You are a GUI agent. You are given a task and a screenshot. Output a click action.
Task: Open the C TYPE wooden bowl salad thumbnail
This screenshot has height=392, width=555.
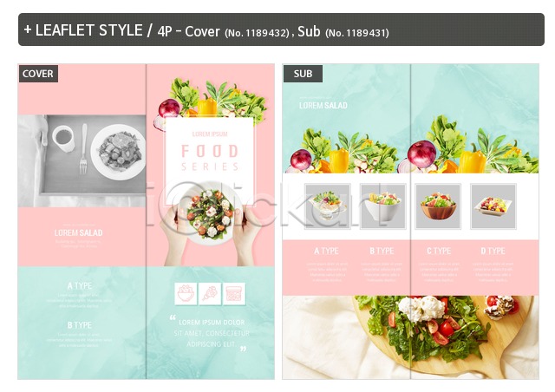click(438, 206)
